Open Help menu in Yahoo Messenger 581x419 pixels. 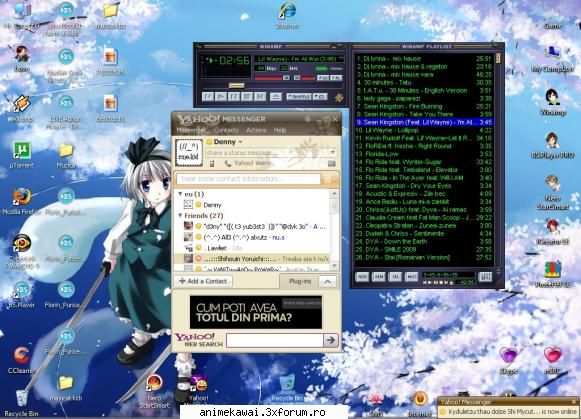(280, 130)
